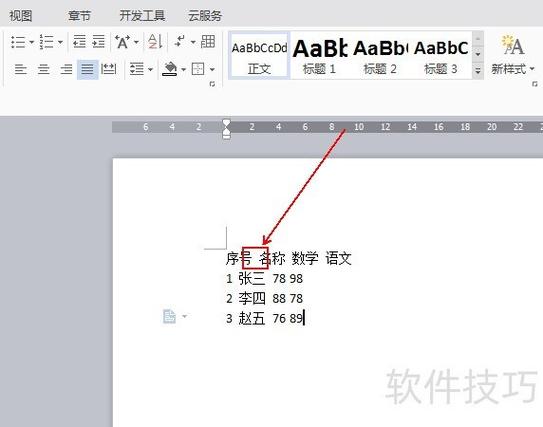This screenshot has width=543, height=427.
Task: Toggle the show paragraph marks icon
Action: tap(180, 42)
